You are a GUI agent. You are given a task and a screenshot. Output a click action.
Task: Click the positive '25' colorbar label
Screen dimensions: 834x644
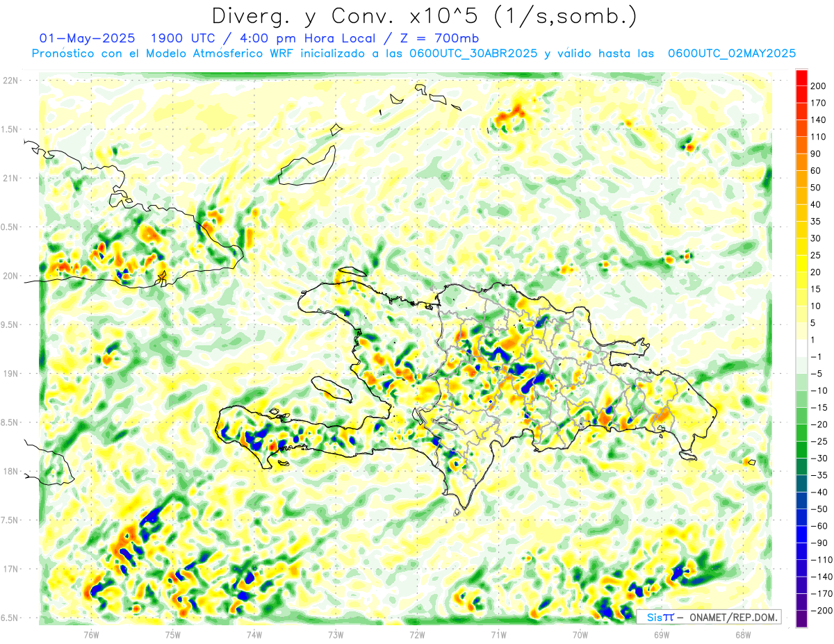(816, 255)
